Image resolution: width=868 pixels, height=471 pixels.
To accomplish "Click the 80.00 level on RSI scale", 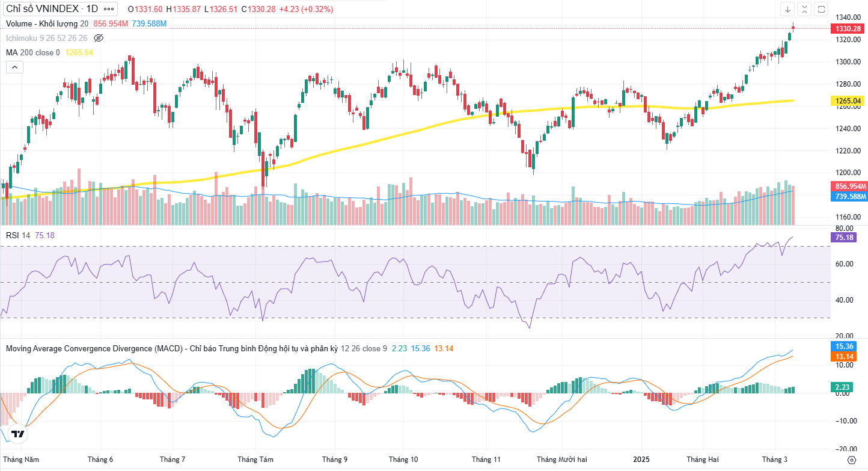I will pyautogui.click(x=844, y=229).
